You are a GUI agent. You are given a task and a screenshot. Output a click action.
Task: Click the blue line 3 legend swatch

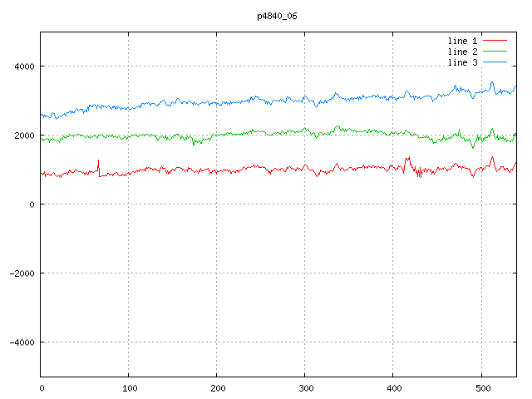click(x=495, y=62)
